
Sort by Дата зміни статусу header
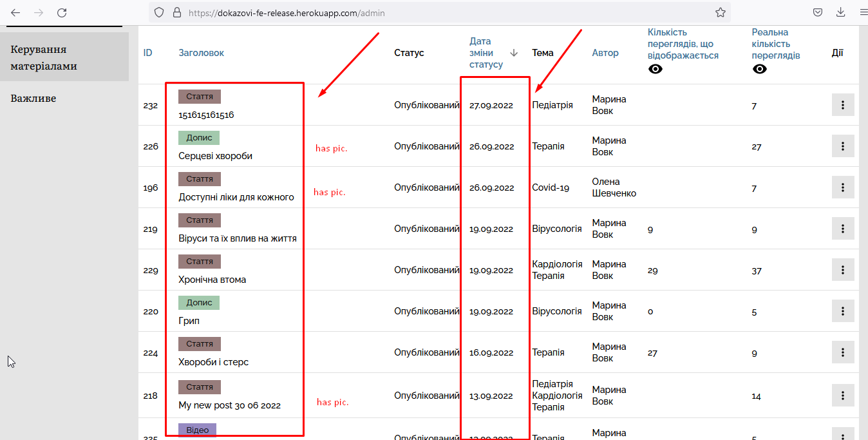[486, 53]
